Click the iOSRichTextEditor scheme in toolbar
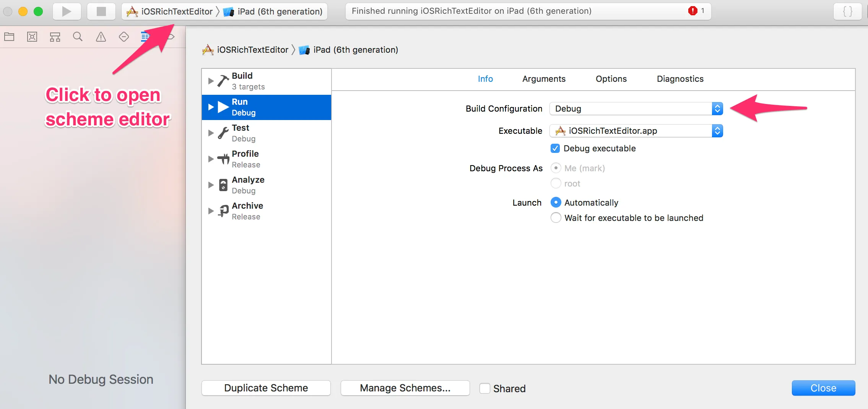 click(170, 11)
